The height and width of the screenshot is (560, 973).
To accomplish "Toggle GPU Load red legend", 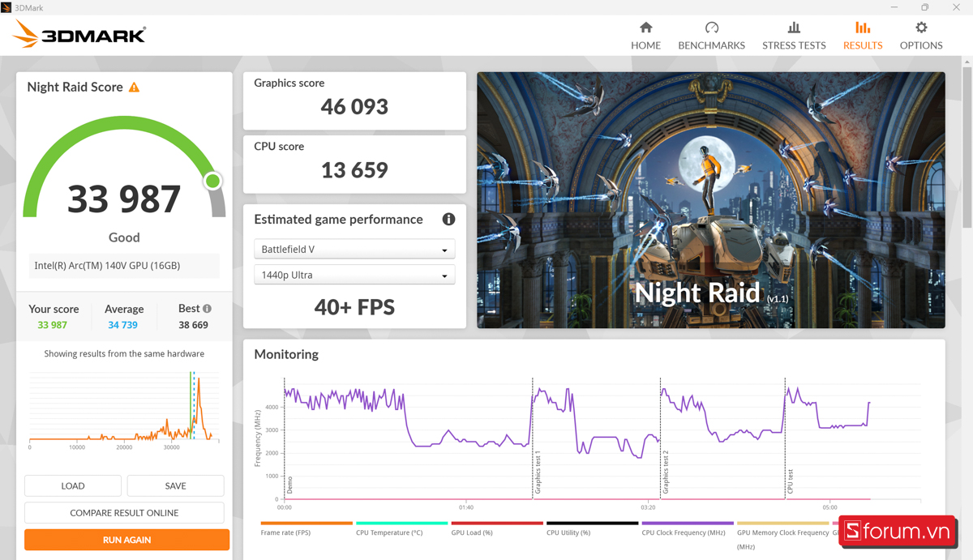I will pos(497,528).
